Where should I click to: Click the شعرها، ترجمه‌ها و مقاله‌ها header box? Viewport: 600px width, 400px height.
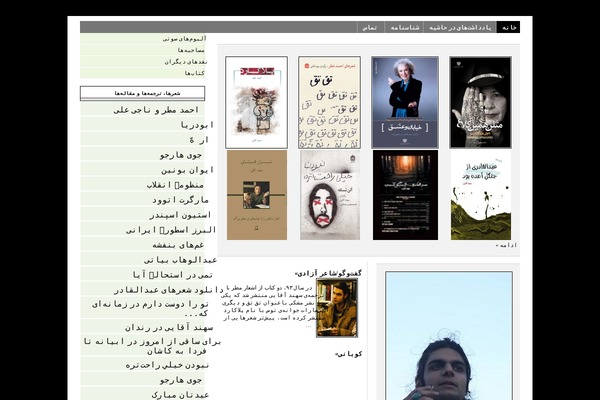click(x=142, y=93)
